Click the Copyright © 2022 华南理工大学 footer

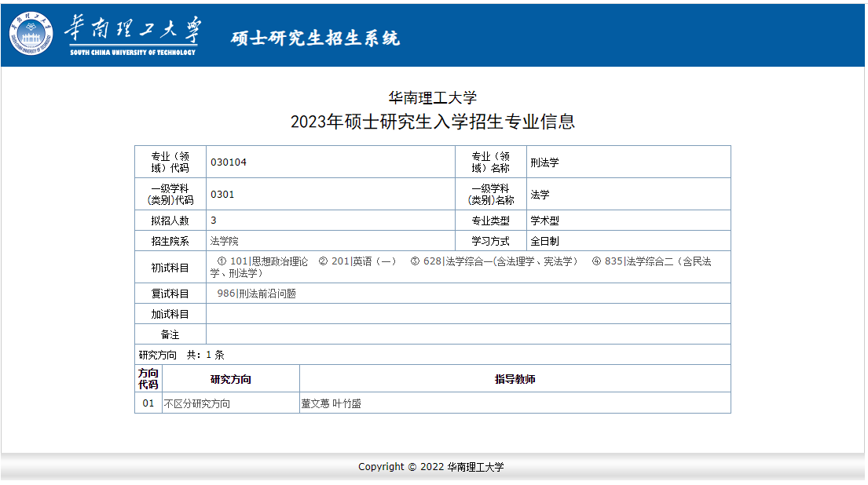tap(431, 466)
